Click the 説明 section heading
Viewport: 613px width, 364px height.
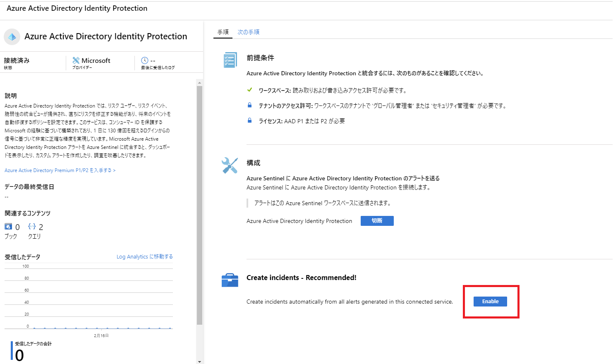pyautogui.click(x=11, y=96)
